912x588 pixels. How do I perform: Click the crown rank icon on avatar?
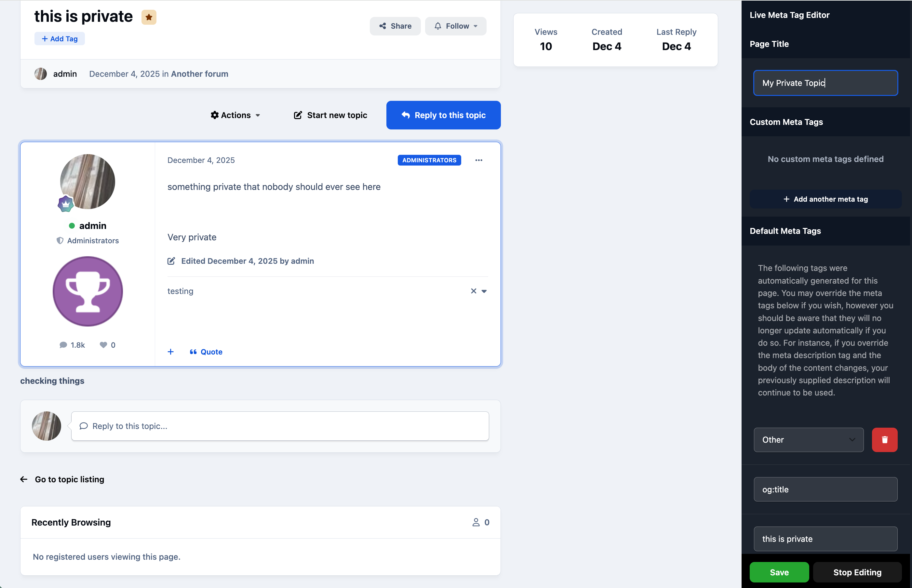[x=66, y=204]
